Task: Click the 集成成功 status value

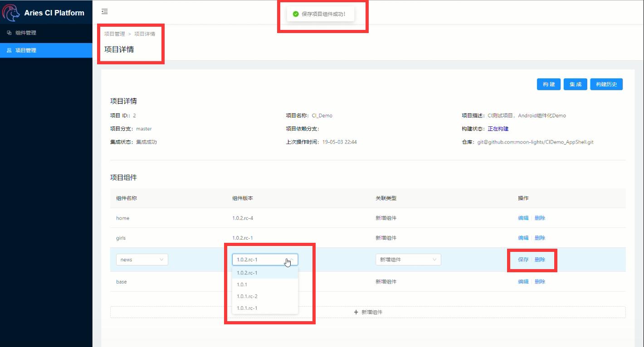Action: tap(146, 142)
